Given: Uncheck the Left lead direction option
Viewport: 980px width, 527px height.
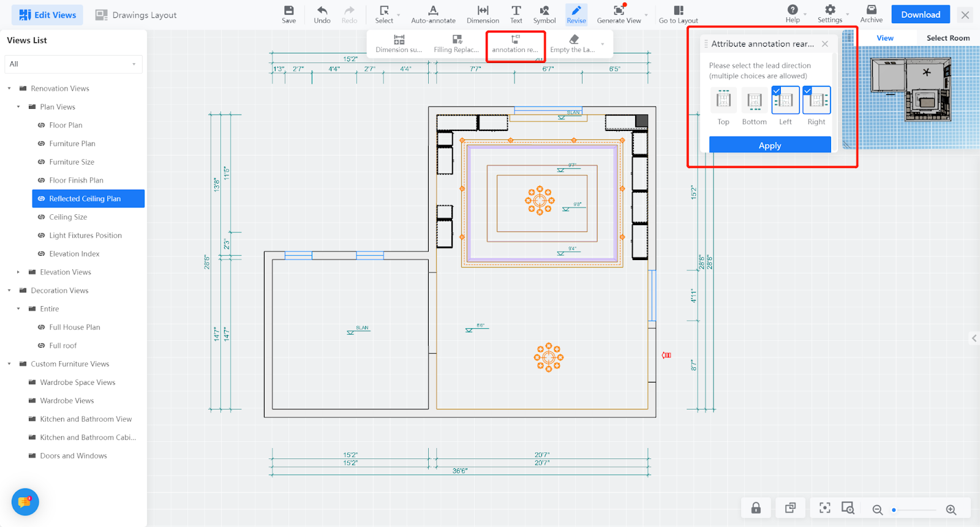Looking at the screenshot, I should 785,100.
